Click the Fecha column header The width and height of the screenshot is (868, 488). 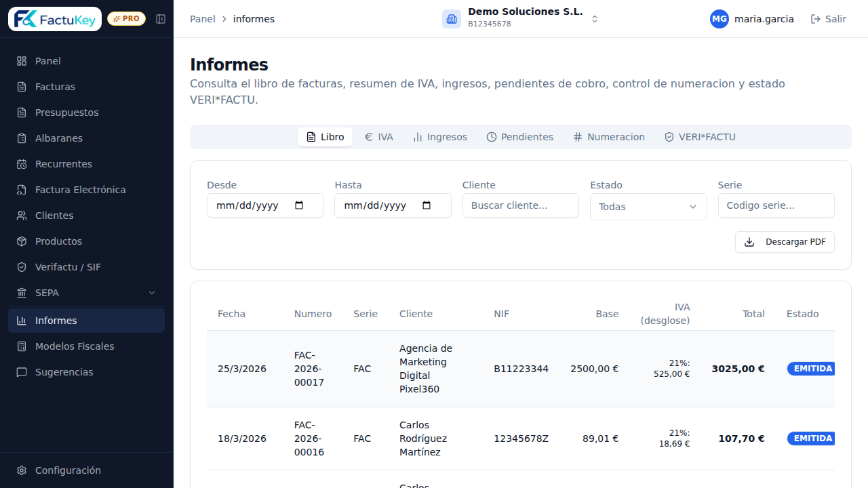tap(231, 314)
